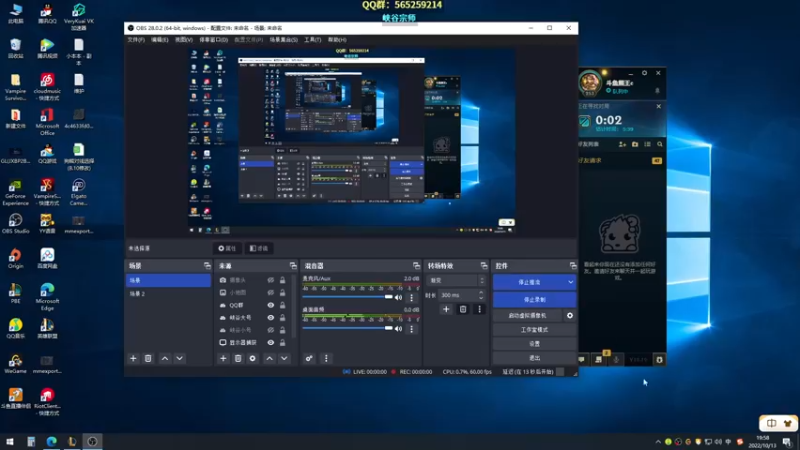The height and width of the screenshot is (450, 800).
Task: Click the transition duration 300 ms field
Action: point(458,295)
